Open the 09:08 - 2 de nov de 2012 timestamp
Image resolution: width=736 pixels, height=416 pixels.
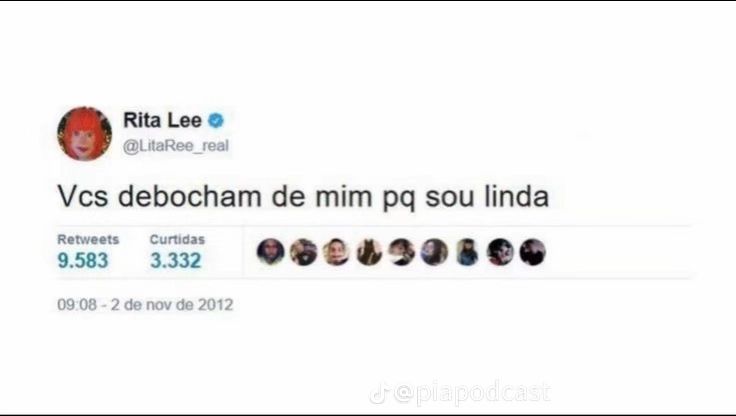tap(145, 305)
